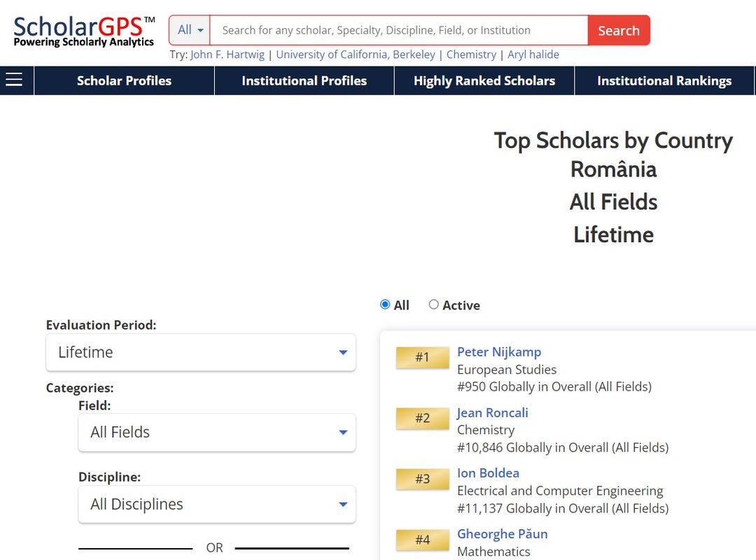
Task: Expand the Discipline dropdown showing All Disciplines
Action: click(x=217, y=504)
